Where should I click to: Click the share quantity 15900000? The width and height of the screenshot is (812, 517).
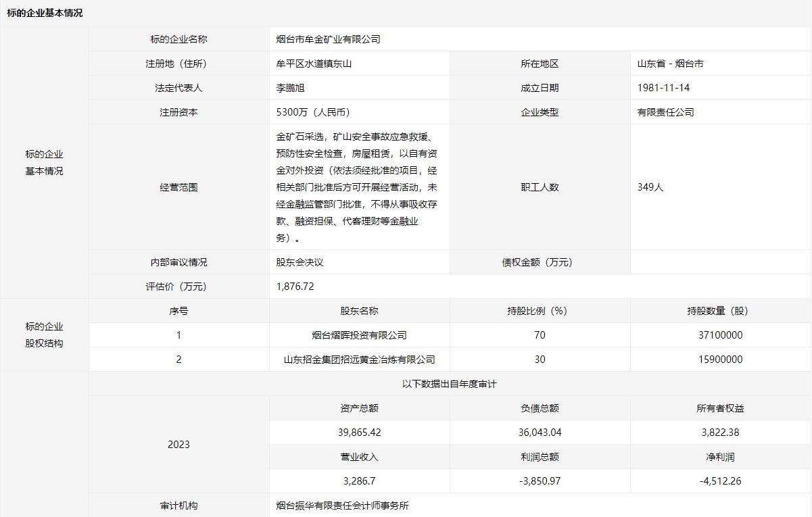tap(721, 360)
